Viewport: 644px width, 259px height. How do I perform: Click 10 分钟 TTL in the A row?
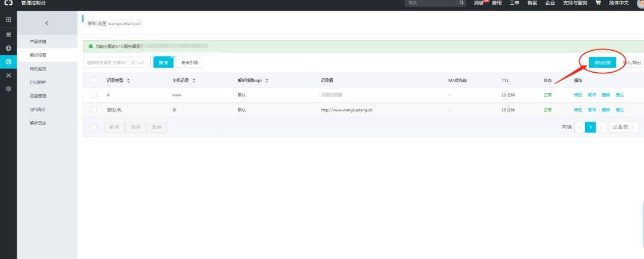[508, 95]
